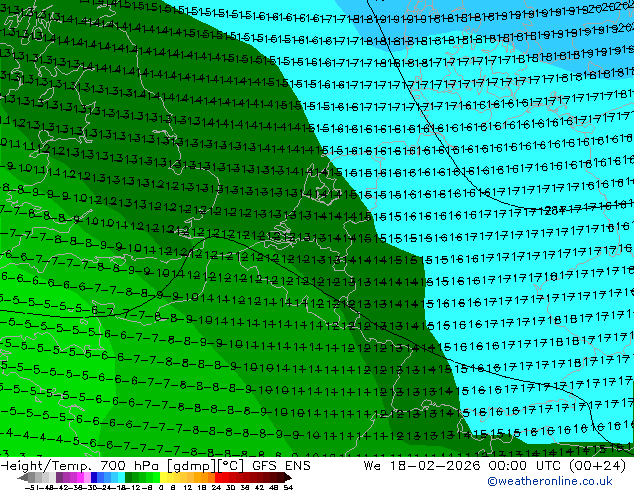Pick the yellow swatch at 0 on scale

(x=163, y=477)
